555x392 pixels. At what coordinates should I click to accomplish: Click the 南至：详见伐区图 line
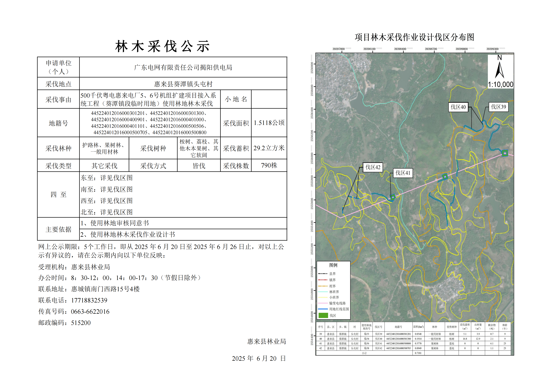107,189
